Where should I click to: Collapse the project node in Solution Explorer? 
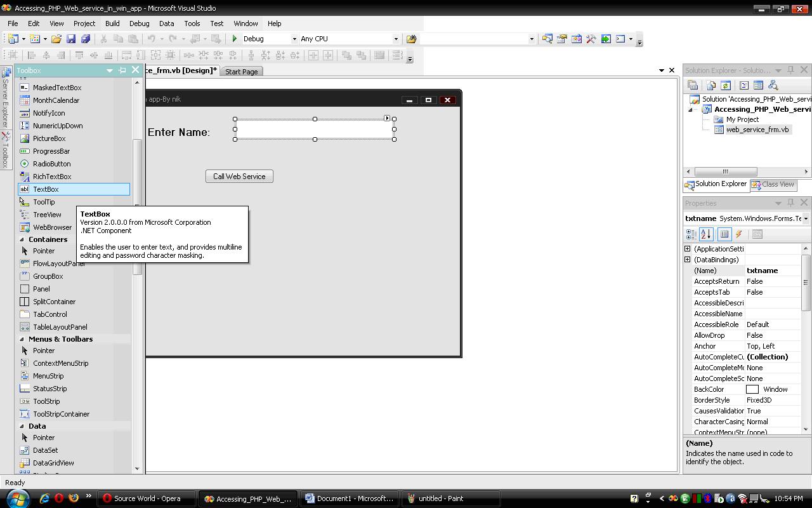pyautogui.click(x=691, y=109)
